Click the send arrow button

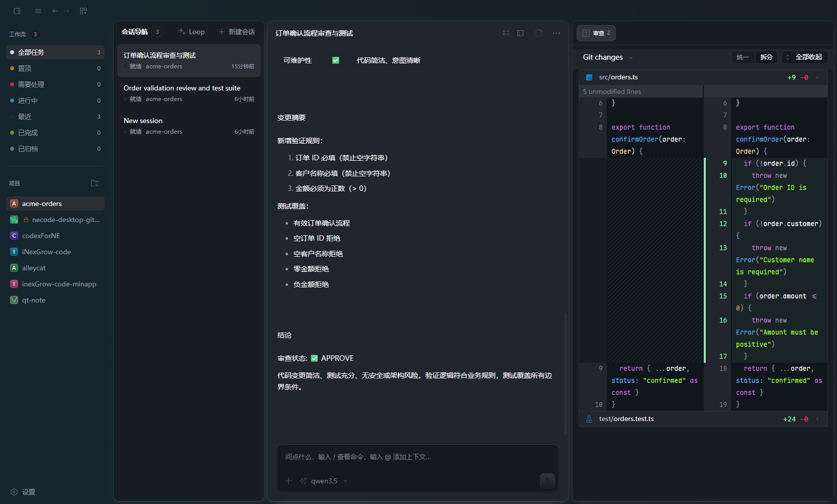tap(547, 481)
